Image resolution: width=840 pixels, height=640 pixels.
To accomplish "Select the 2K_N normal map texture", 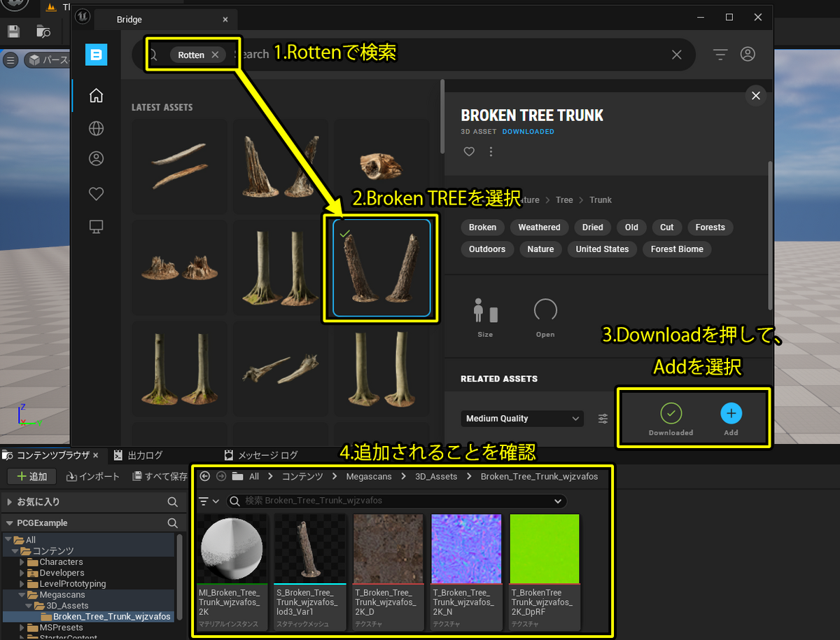I will [466, 571].
